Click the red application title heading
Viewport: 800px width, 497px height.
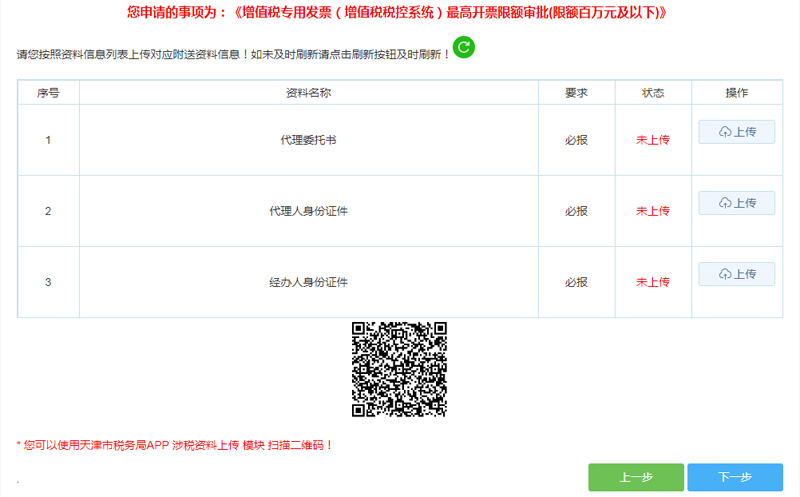(x=397, y=12)
